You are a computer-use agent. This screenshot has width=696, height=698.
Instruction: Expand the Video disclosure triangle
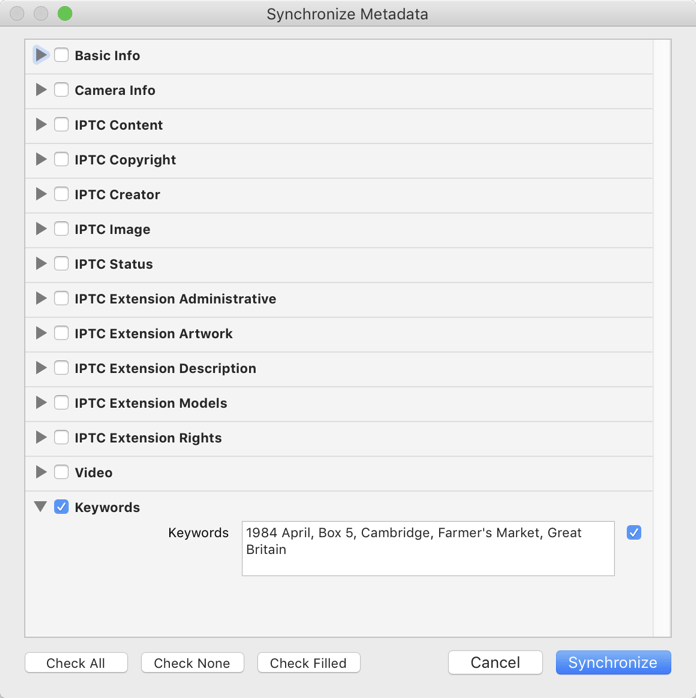[x=41, y=472]
